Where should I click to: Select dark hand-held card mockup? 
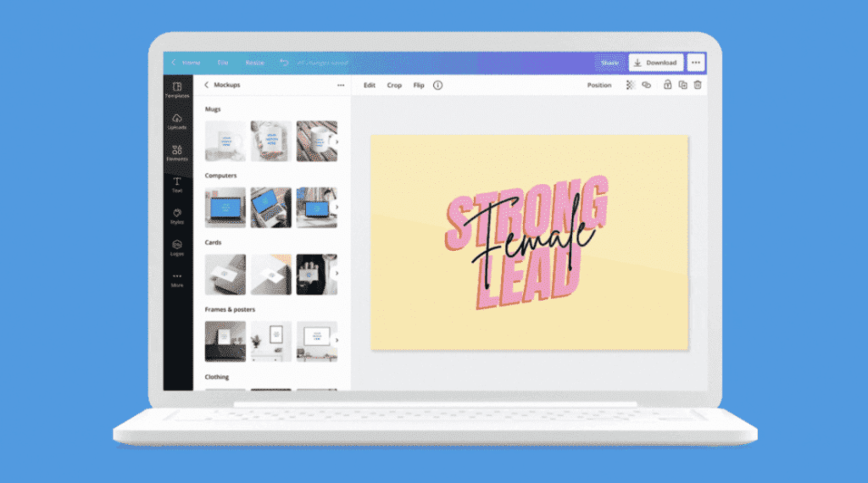[317, 275]
